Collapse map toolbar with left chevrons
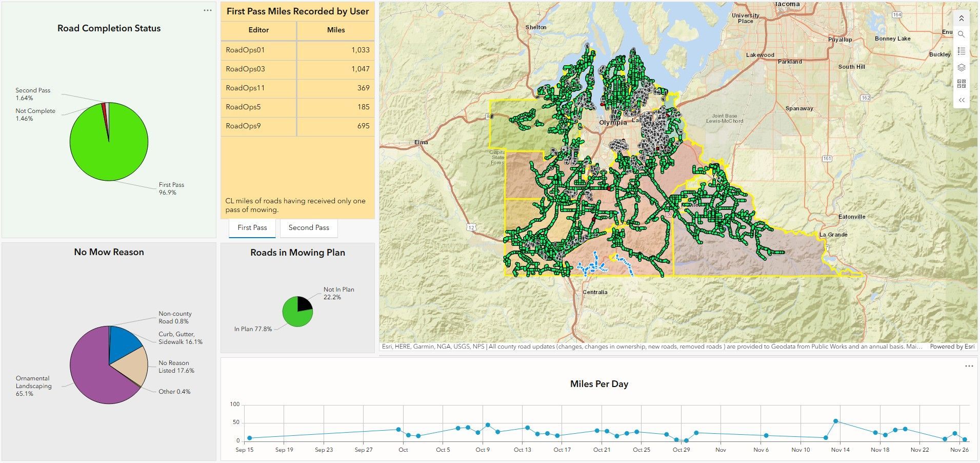Image resolution: width=980 pixels, height=463 pixels. (x=961, y=100)
